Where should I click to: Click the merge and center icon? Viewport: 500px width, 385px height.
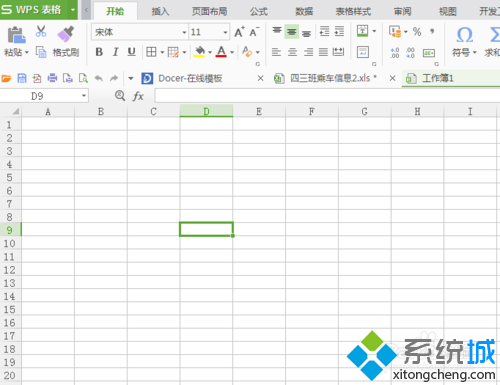(362, 31)
